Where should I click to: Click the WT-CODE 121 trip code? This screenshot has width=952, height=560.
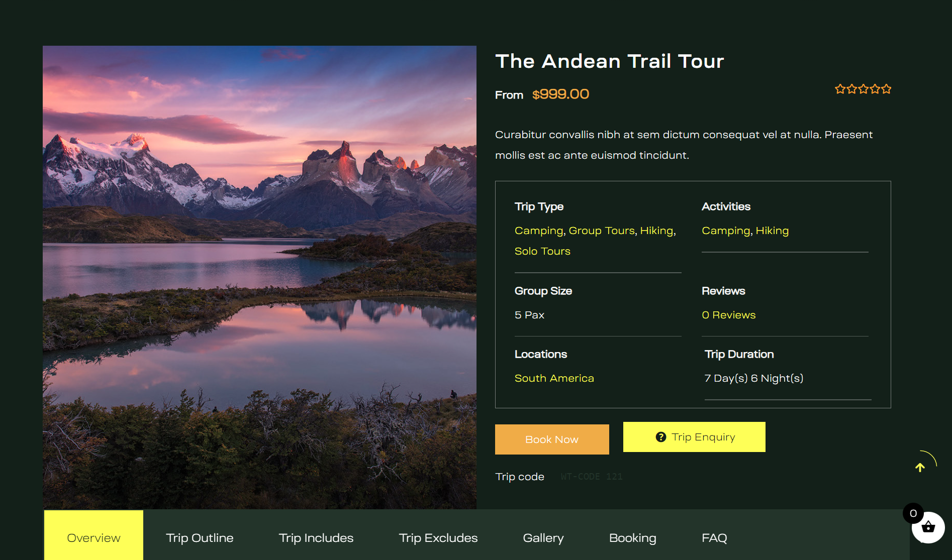point(591,477)
